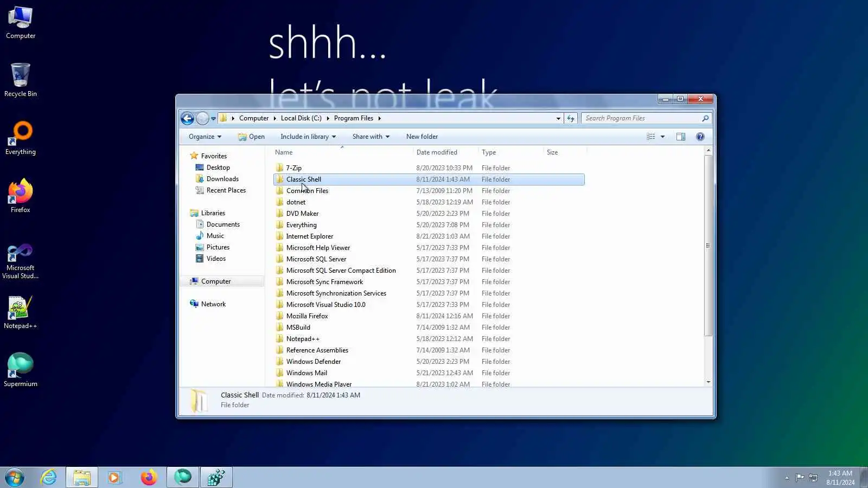Go back using the Explorer Back arrow
The image size is (868, 488).
(187, 118)
